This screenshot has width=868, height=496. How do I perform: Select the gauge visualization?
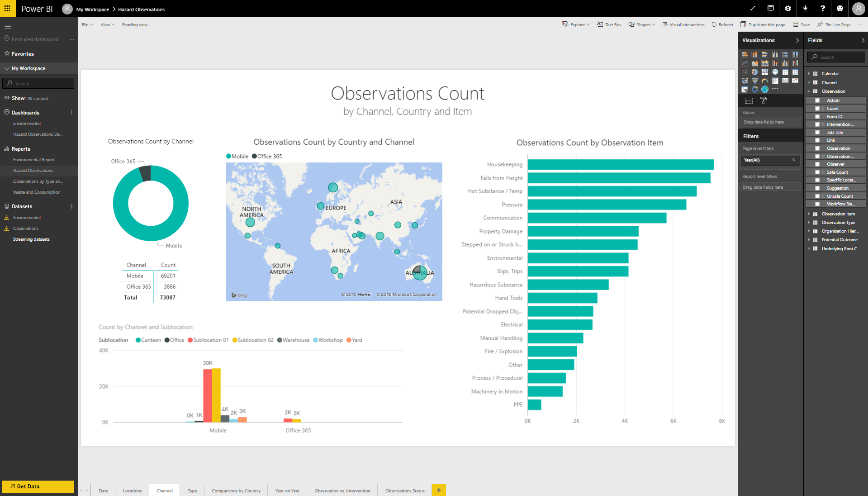click(765, 81)
